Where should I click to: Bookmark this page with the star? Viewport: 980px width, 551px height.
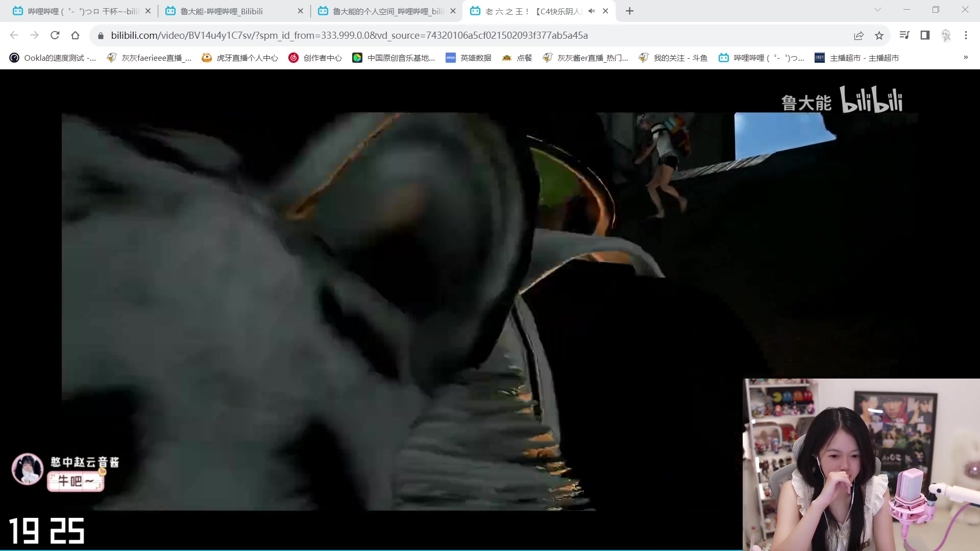tap(879, 35)
